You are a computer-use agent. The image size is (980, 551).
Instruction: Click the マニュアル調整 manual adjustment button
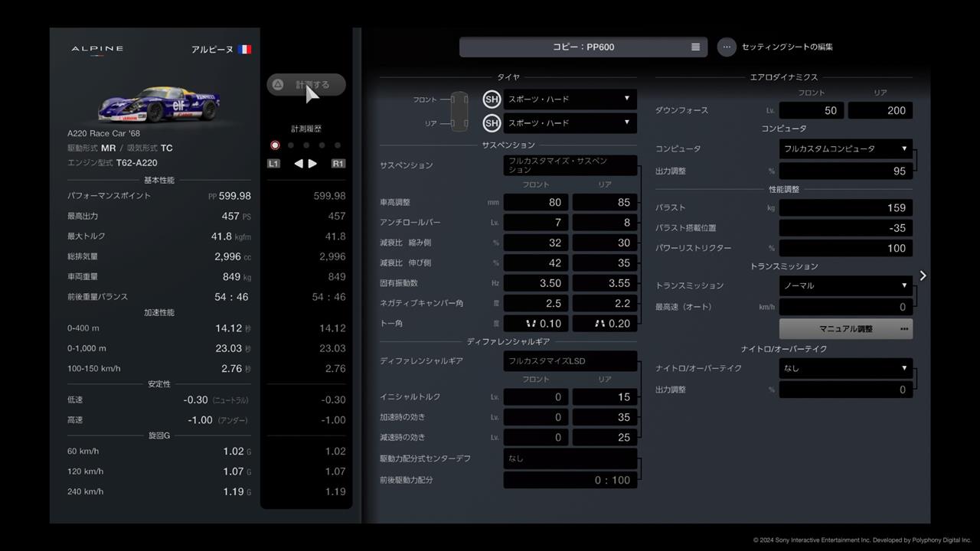[846, 329]
